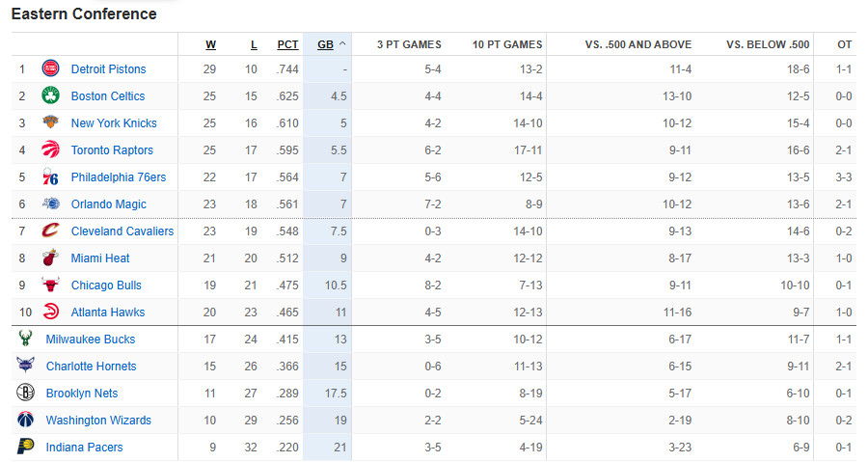The height and width of the screenshot is (462, 868).
Task: Open the Toronto Raptors logo icon
Action: pos(50,149)
